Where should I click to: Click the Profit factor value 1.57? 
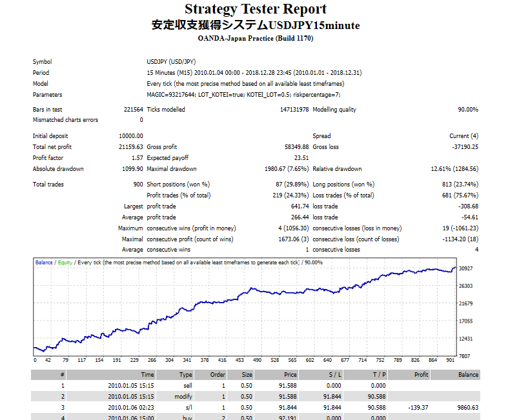[137, 158]
